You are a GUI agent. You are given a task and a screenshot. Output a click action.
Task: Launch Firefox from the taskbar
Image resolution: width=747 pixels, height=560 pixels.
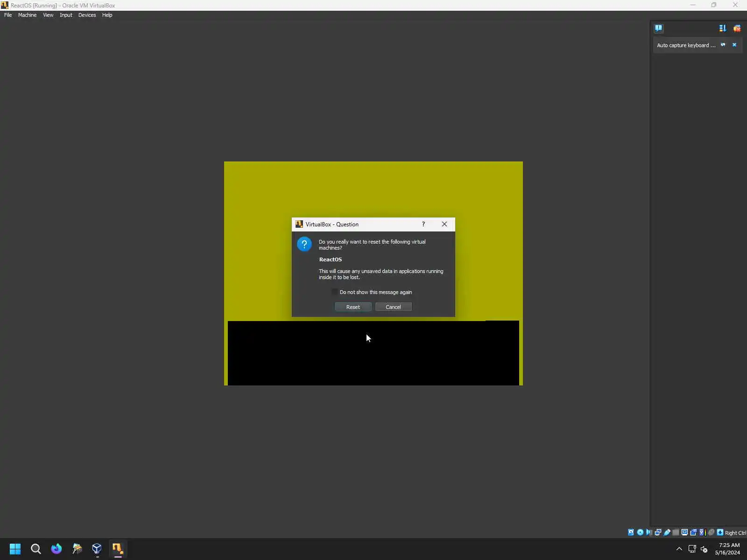pos(56,549)
